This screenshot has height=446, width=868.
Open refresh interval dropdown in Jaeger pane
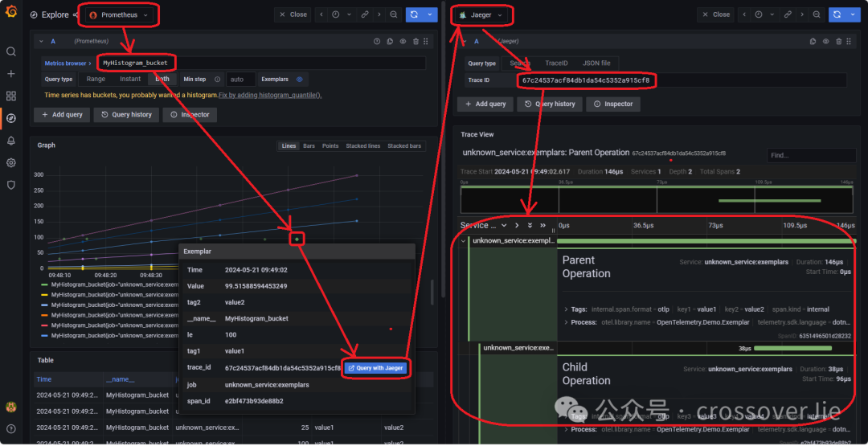852,15
